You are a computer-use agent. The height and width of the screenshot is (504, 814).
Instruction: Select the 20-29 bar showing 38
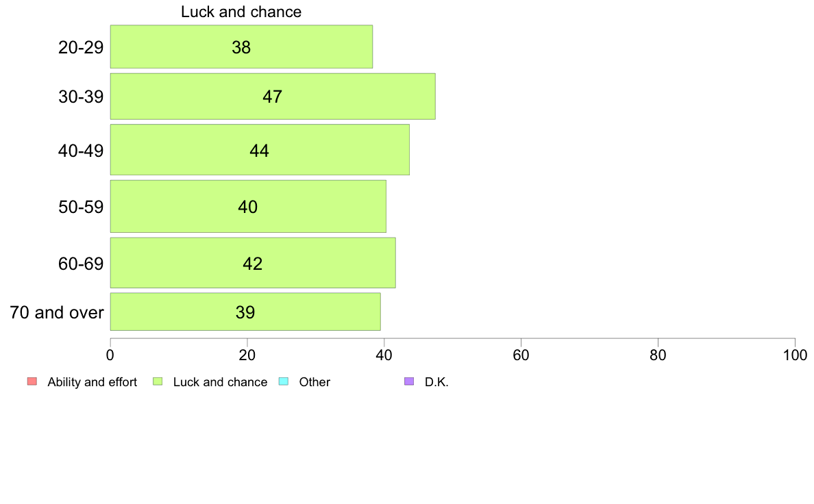[x=241, y=47]
